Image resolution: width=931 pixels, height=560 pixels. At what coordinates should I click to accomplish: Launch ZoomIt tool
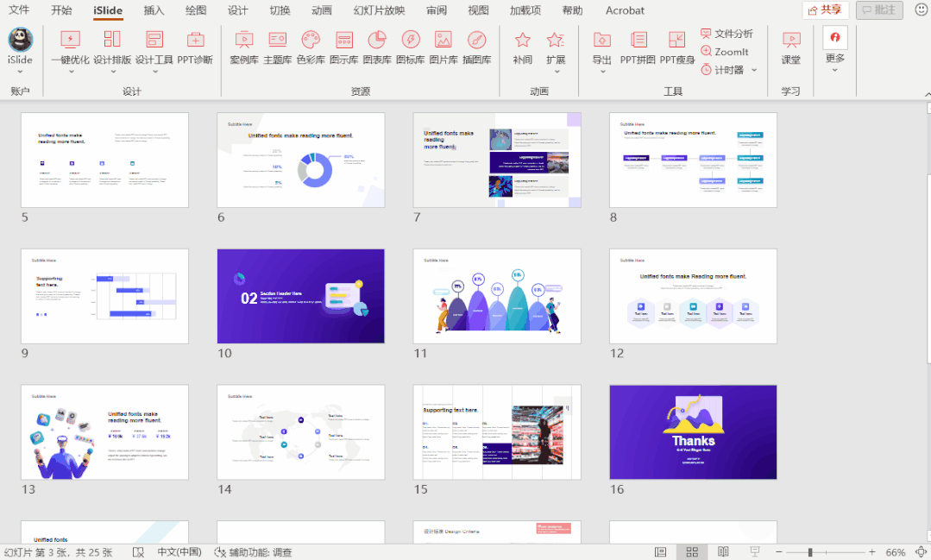click(725, 52)
